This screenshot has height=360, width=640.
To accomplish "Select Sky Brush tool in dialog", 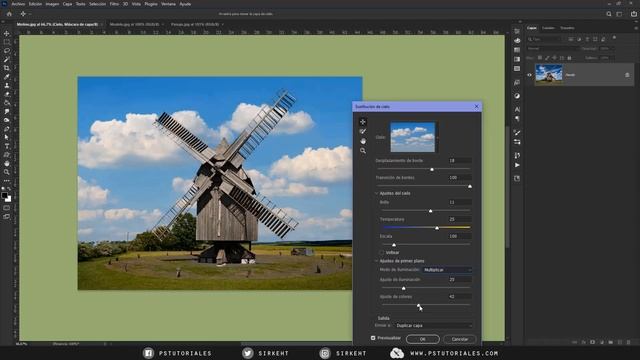I will tap(363, 131).
